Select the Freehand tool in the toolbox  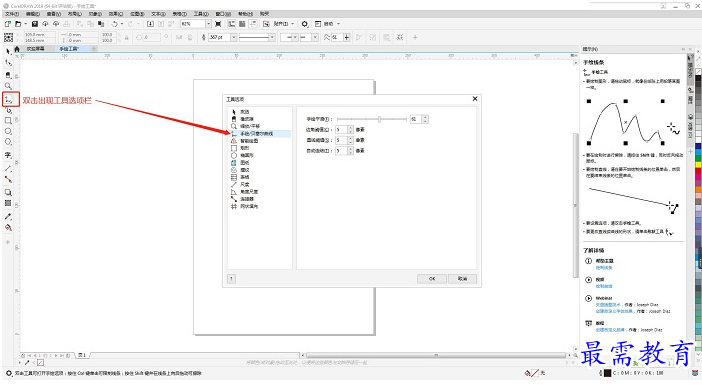coord(10,99)
